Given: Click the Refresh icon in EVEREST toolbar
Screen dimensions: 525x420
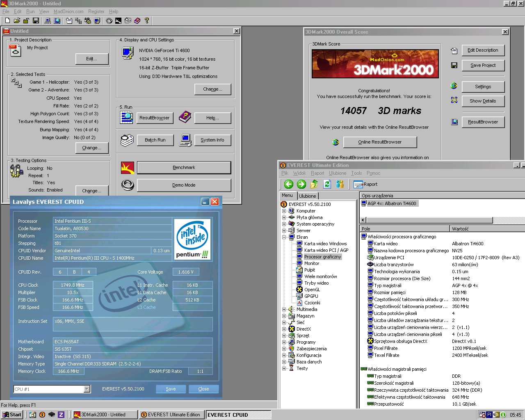Looking at the screenshot, I should tap(327, 184).
